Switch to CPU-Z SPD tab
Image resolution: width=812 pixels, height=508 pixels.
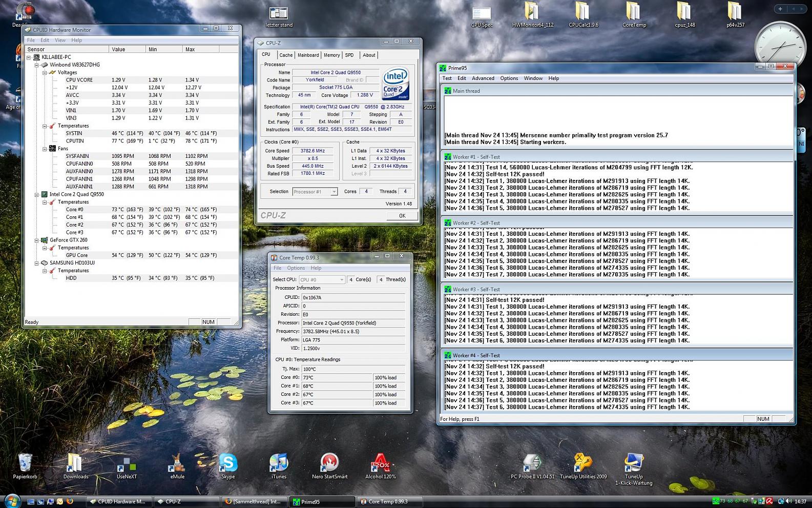click(x=349, y=55)
